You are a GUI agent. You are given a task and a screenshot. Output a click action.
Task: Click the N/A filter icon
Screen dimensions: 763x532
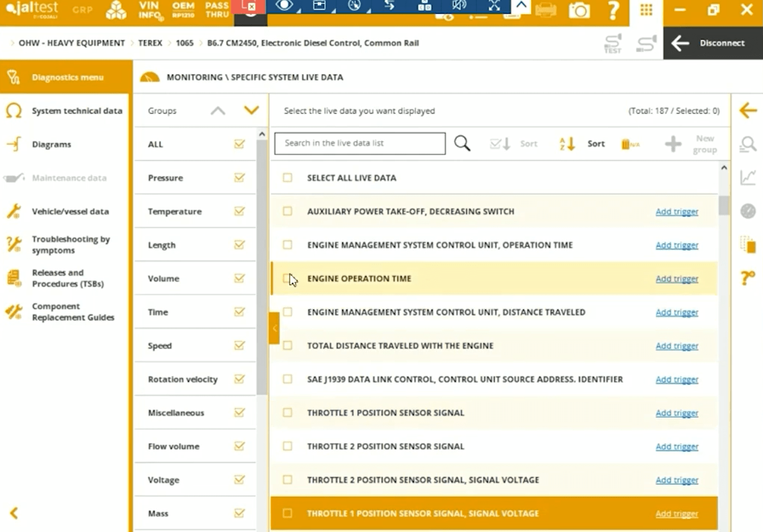pyautogui.click(x=630, y=144)
